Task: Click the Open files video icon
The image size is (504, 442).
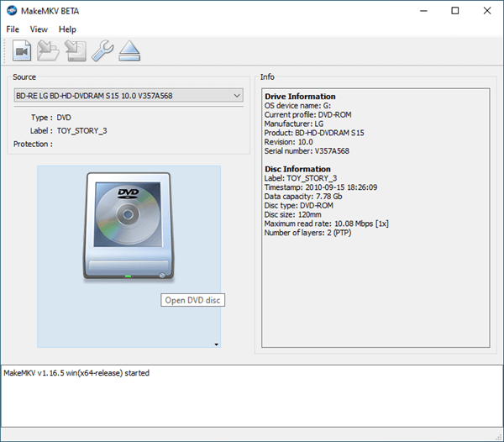Action: (22, 50)
